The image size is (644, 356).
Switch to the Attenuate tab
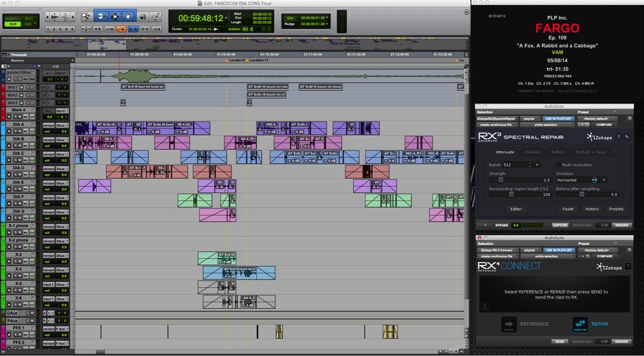505,152
